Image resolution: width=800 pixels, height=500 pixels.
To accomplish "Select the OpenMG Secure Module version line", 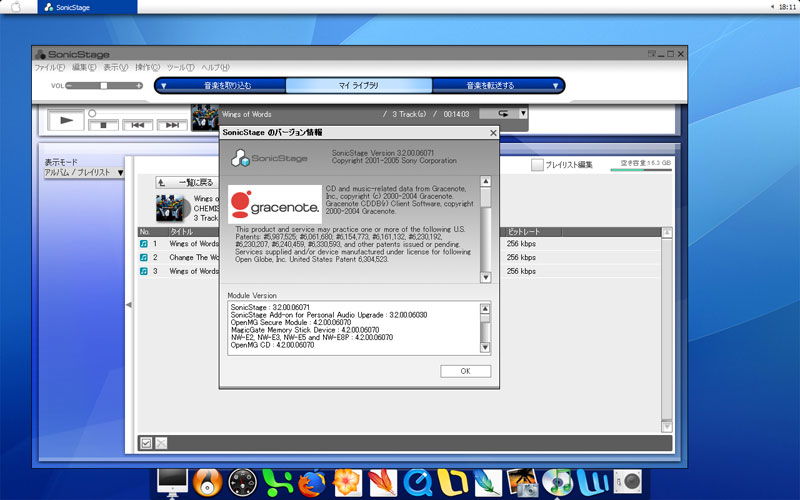I will (291, 322).
